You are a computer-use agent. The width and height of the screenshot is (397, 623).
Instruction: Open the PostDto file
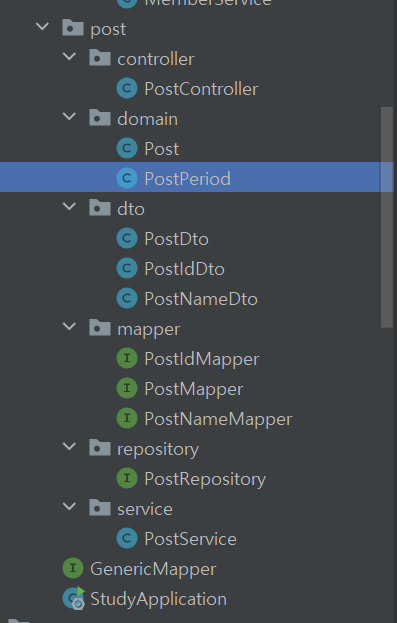click(176, 239)
